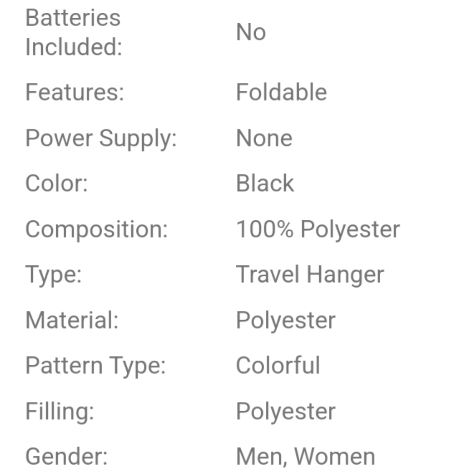The height and width of the screenshot is (476, 451).
Task: Tap the "Foldable" feature value
Action: tap(281, 92)
